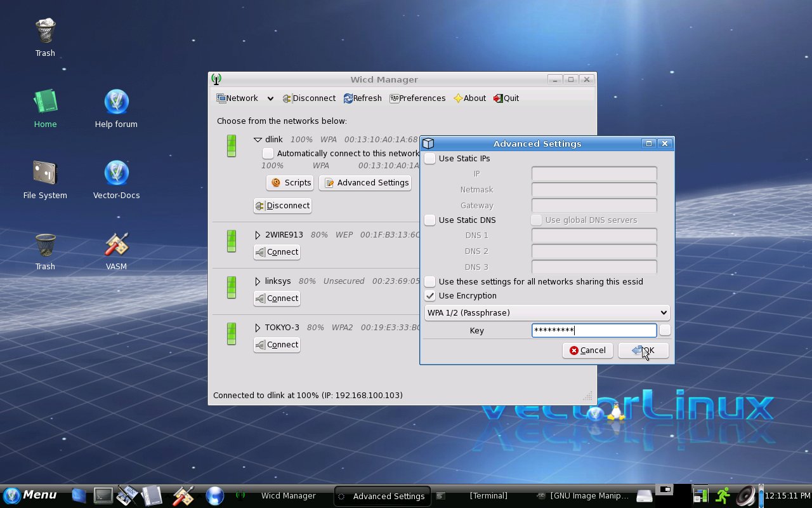Screen dimensions: 812x508
Task: Launch the web browser globe in taskbar
Action: [215, 495]
